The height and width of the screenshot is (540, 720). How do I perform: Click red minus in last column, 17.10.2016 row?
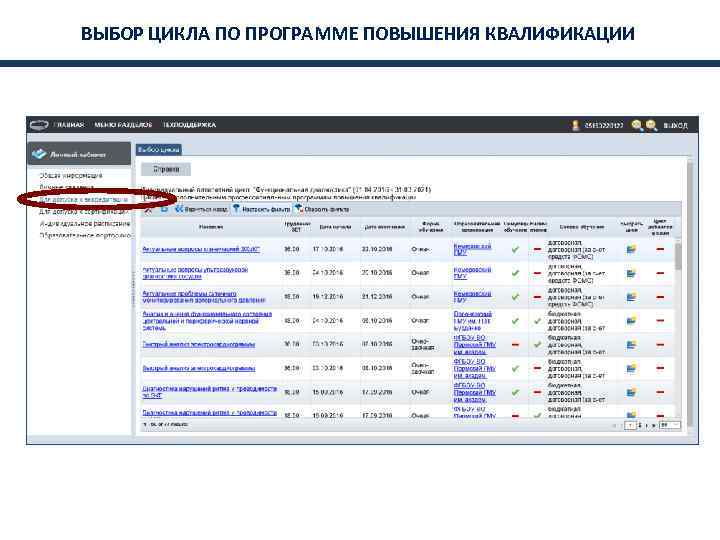click(x=660, y=249)
